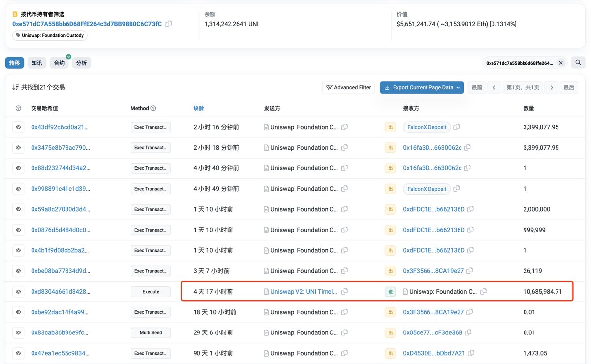Open the Advanced Filter options
The image size is (591, 364).
tap(349, 87)
